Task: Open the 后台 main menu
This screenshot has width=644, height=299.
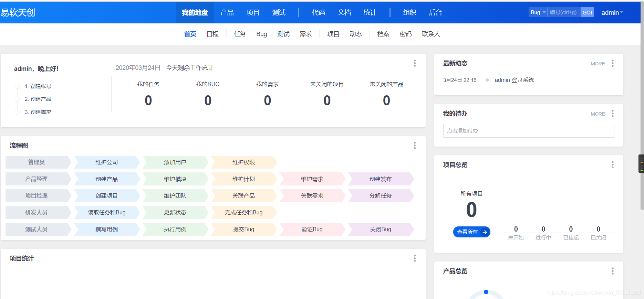Action: click(x=435, y=13)
